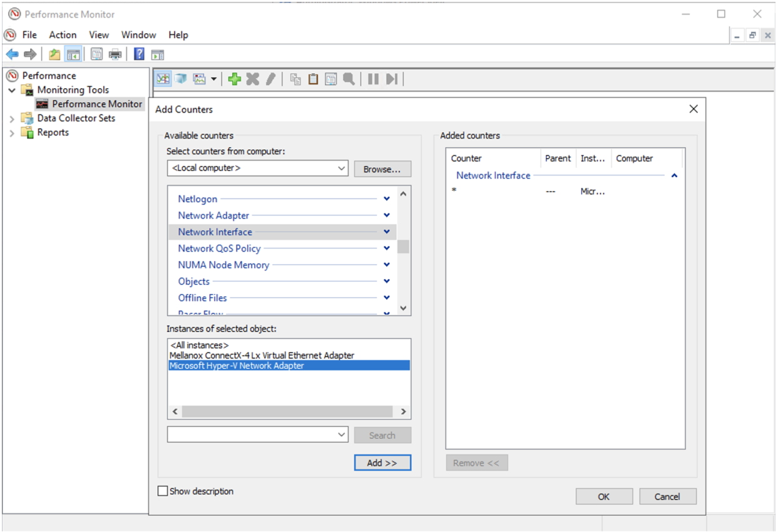Enable the Show description checkbox
Image resolution: width=778 pixels, height=532 pixels.
(163, 491)
